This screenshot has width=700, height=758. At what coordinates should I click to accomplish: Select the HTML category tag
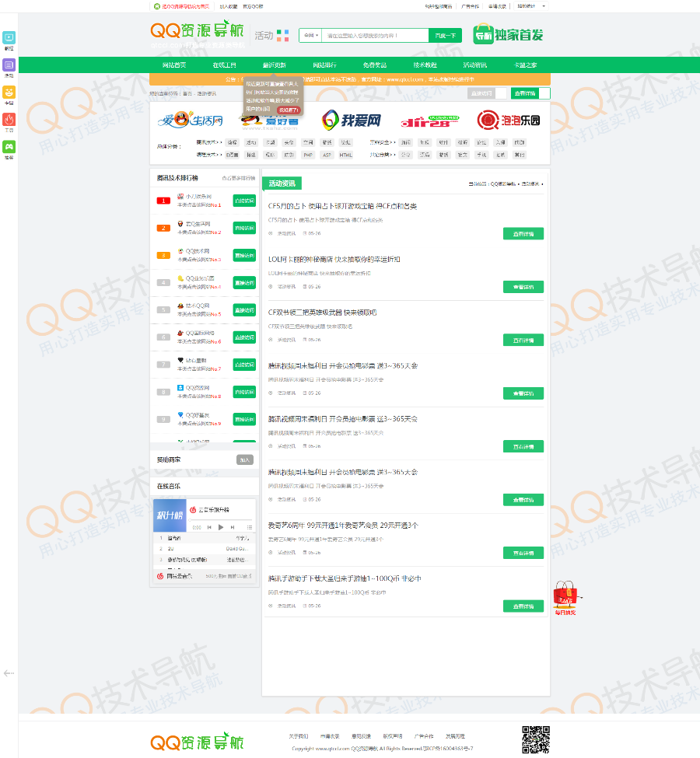click(346, 155)
